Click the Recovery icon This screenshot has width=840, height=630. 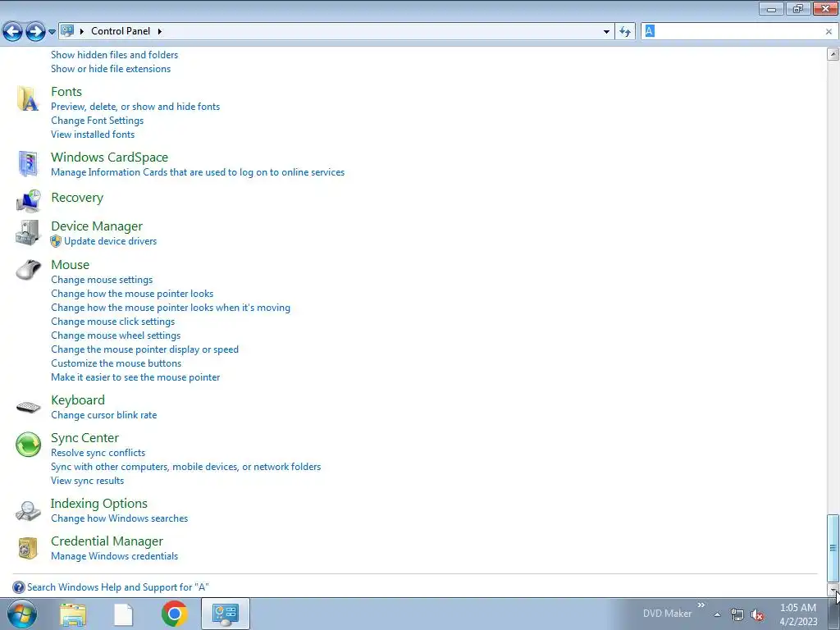pyautogui.click(x=28, y=201)
